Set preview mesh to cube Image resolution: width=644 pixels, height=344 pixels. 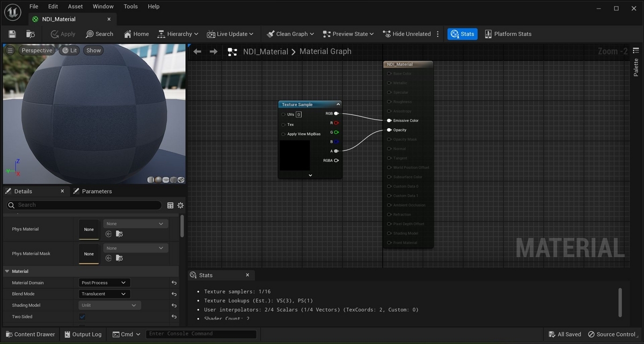pos(173,180)
